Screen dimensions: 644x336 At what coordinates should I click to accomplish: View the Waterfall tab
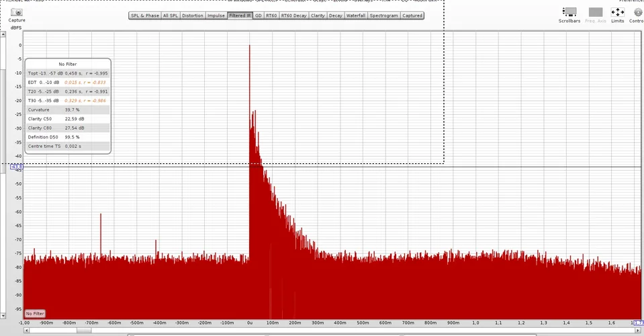355,15
